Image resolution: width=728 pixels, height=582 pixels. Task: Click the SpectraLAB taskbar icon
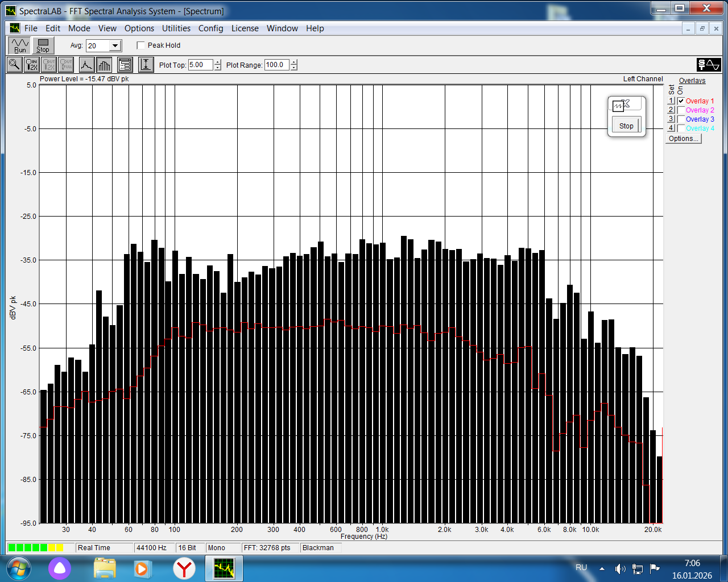[x=224, y=568]
